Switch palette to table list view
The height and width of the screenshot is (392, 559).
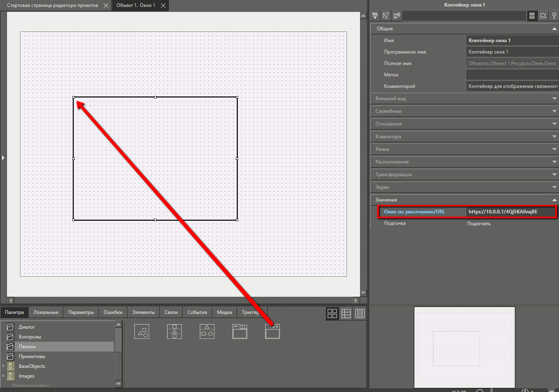coord(346,314)
